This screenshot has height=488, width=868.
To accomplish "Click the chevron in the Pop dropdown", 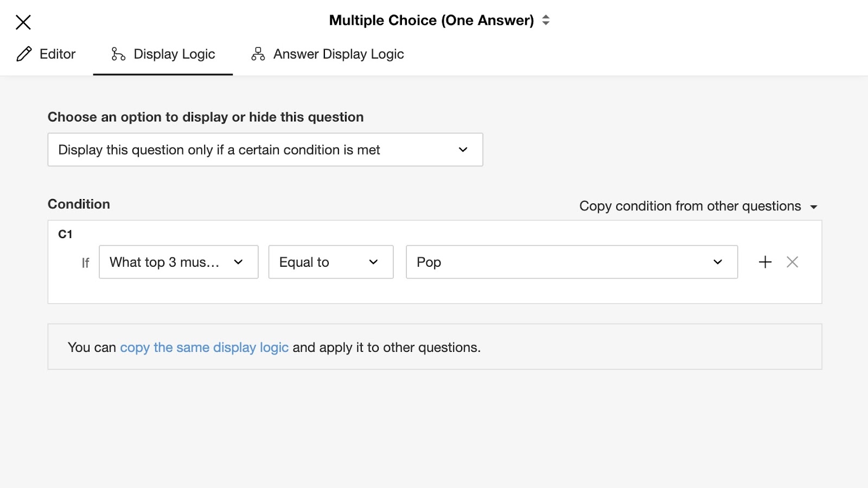I will 718,262.
